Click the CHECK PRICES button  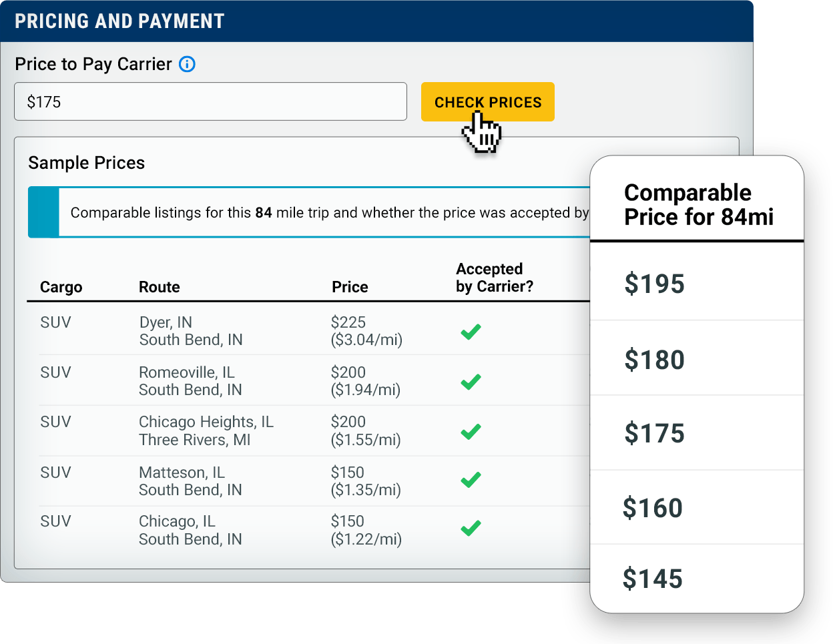[x=487, y=101]
